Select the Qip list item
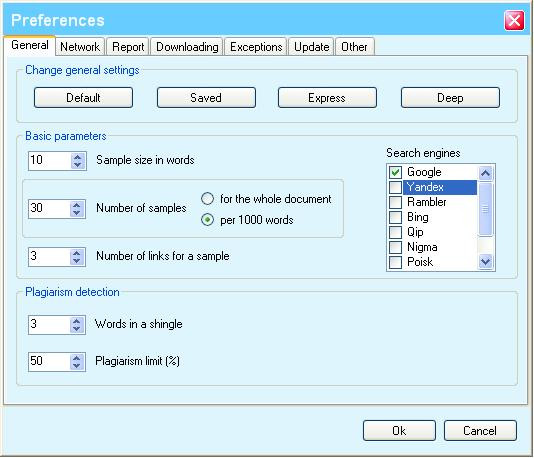This screenshot has width=534, height=458. coord(415,232)
